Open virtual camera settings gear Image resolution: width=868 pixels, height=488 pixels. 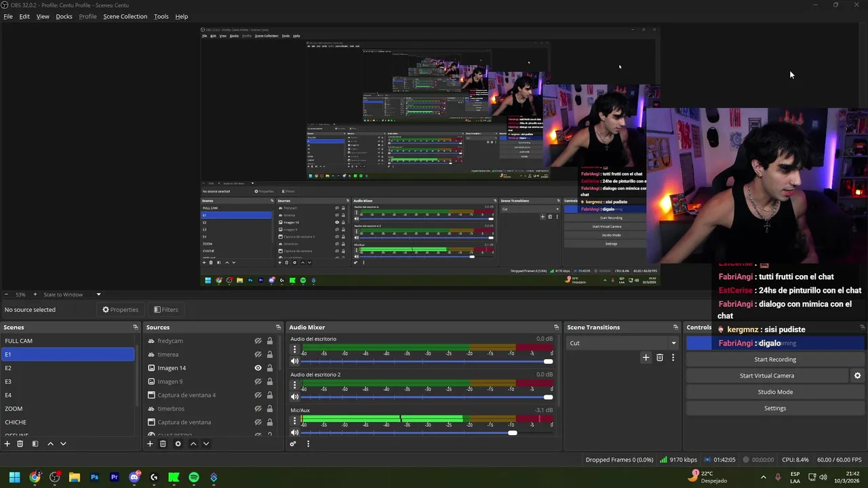click(x=857, y=375)
